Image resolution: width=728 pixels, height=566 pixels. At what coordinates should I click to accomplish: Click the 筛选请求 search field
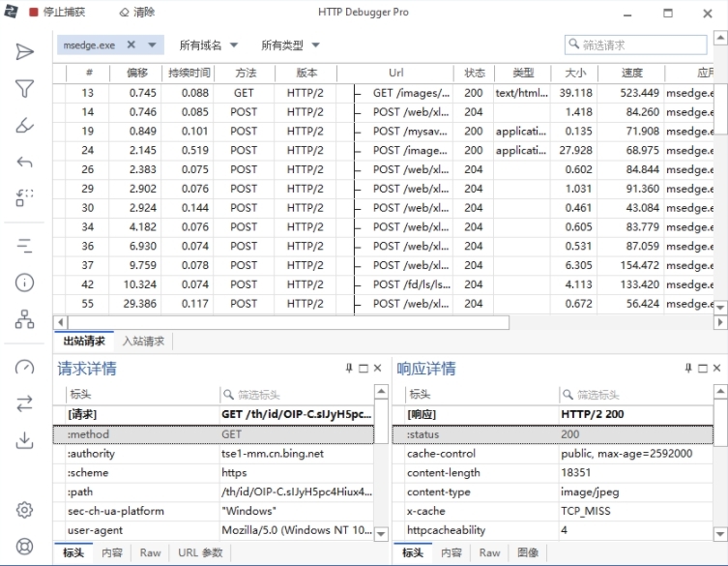coord(635,45)
